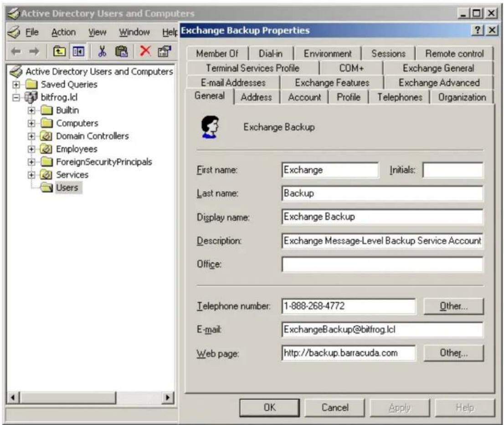Click the Forward arrow toolbar icon

[34, 51]
